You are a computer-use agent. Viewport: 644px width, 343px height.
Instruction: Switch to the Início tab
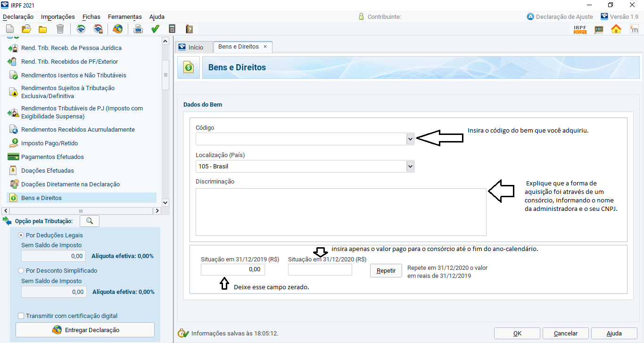pos(194,47)
